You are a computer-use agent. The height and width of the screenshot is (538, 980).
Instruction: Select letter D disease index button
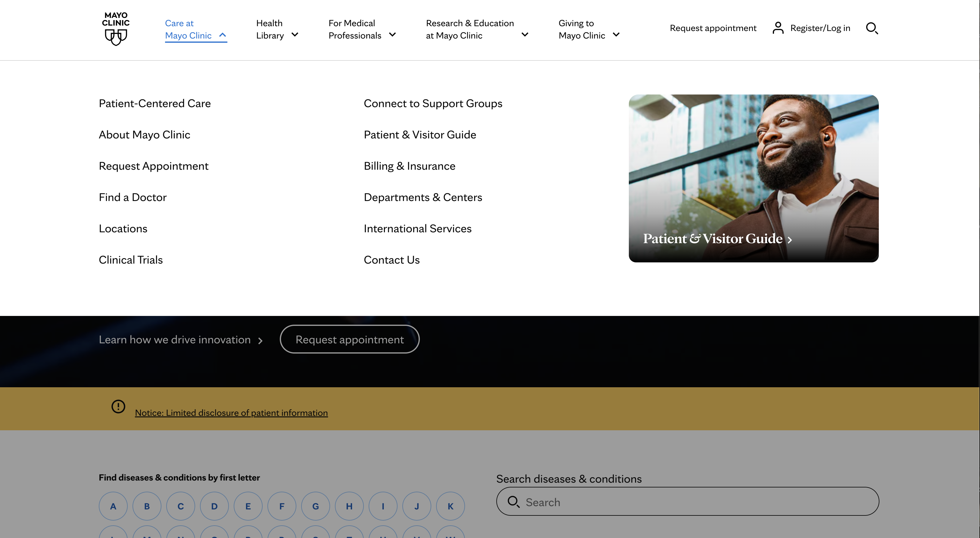(214, 506)
